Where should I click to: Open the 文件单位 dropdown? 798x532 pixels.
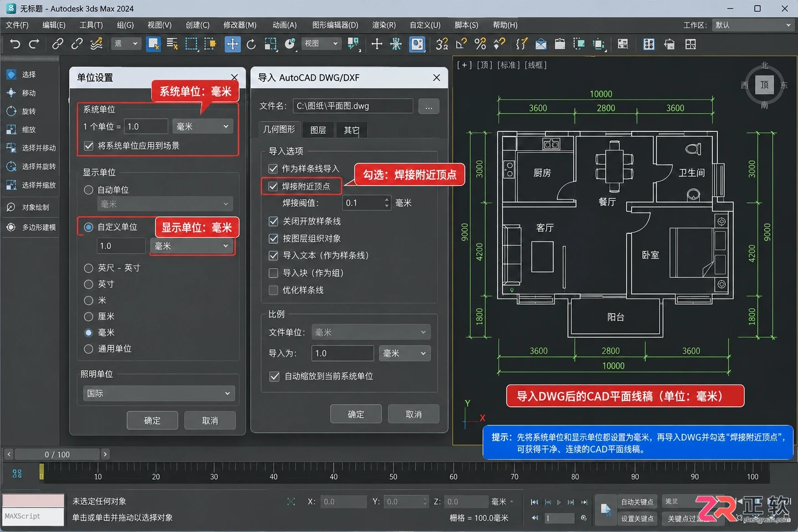pyautogui.click(x=371, y=332)
